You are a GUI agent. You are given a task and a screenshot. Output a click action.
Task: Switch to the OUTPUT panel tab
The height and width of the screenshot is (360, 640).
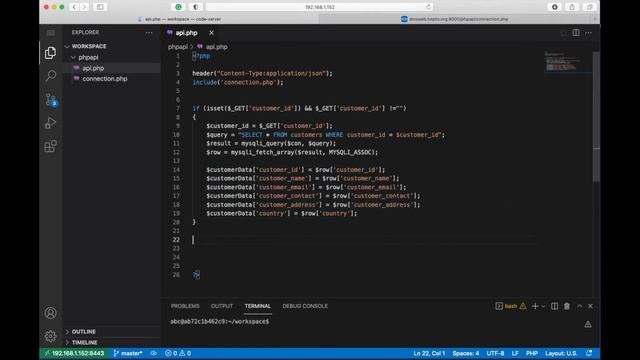222,306
